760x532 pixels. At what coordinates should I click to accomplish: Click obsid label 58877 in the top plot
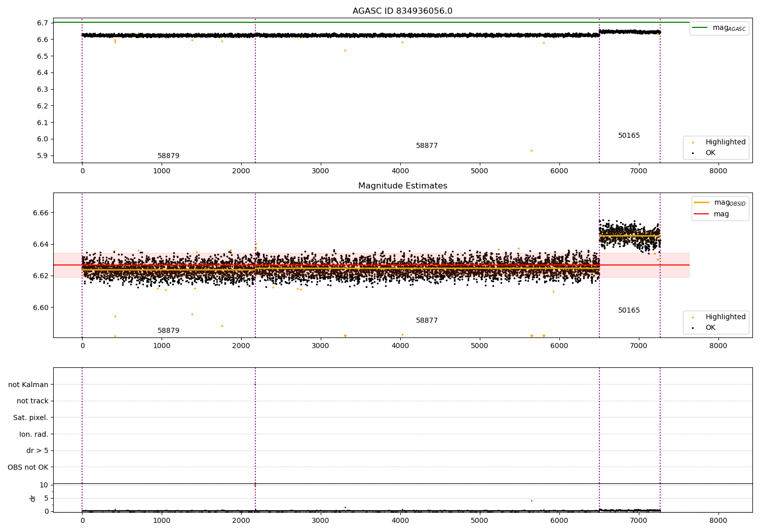click(x=427, y=146)
